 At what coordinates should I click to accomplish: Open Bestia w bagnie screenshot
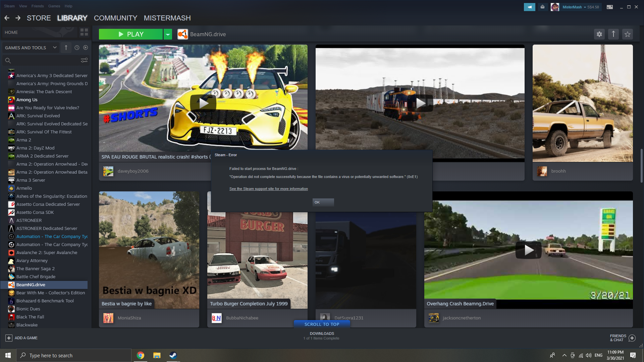(x=149, y=250)
